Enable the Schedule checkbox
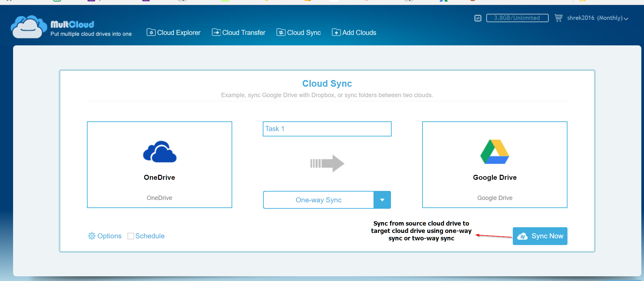The height and width of the screenshot is (281, 644). click(131, 236)
